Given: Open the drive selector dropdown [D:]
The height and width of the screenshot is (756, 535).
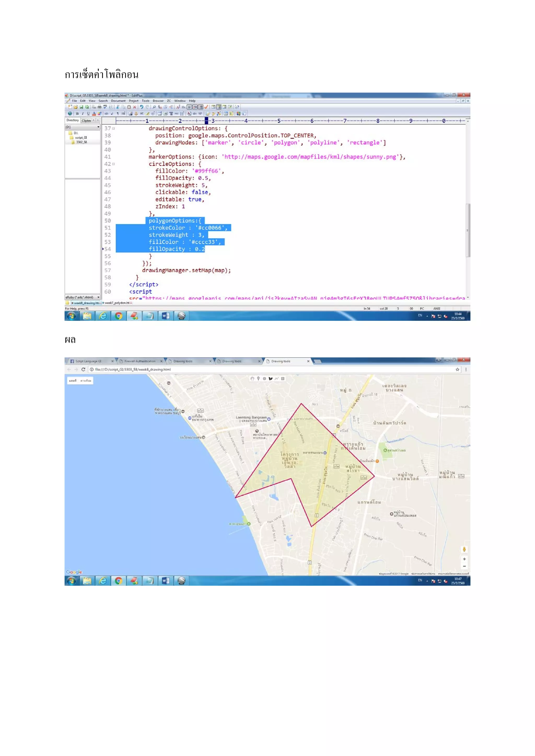Looking at the screenshot, I should pos(98,127).
